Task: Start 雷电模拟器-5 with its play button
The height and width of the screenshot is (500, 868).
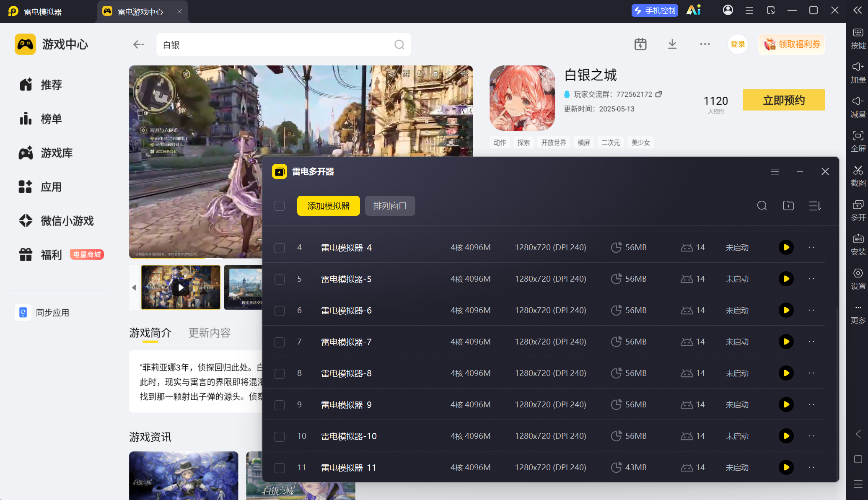Action: (x=786, y=279)
